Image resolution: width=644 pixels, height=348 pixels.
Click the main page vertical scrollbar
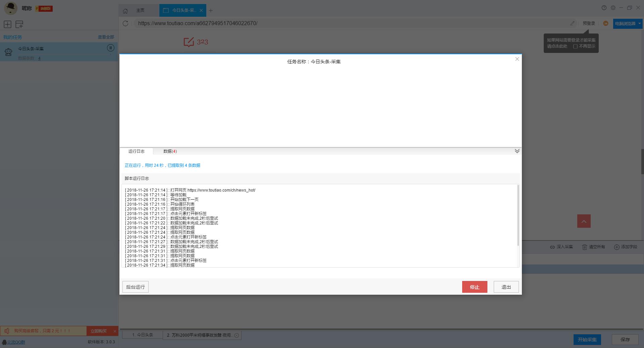point(643,161)
